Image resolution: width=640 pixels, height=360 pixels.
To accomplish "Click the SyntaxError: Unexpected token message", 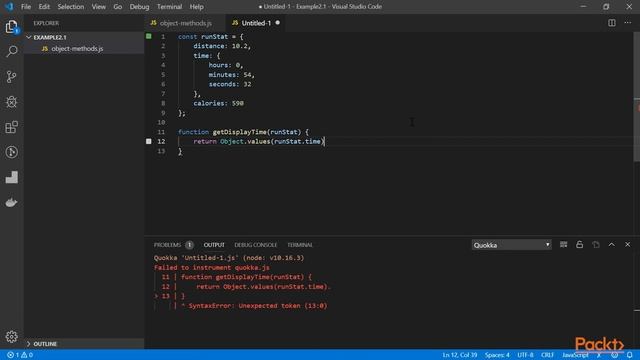I will click(258, 306).
